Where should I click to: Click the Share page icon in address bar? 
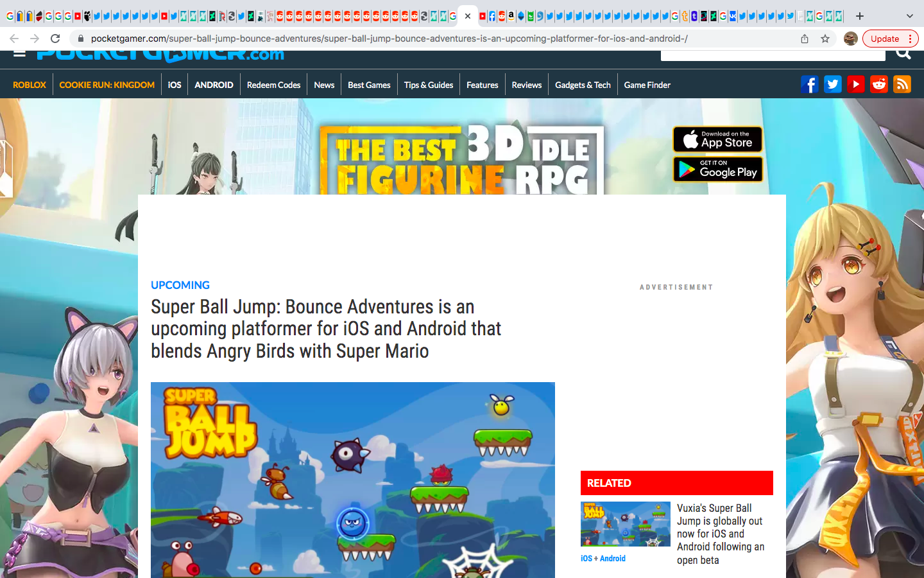(805, 39)
